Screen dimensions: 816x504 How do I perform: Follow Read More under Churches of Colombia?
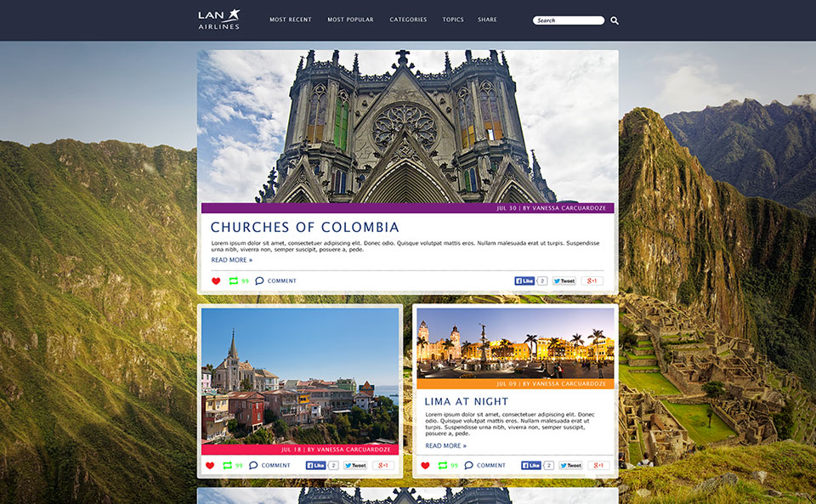pyautogui.click(x=231, y=260)
